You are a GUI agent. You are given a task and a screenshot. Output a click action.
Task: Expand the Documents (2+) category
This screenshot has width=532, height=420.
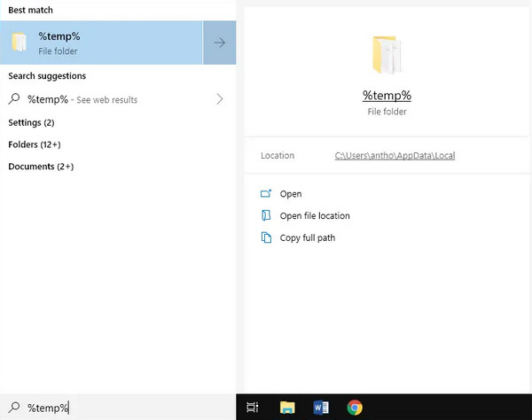coord(41,167)
